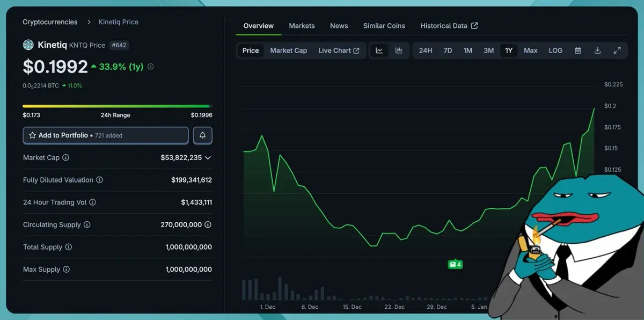This screenshot has height=320, width=644.
Task: Select the 1Y time range
Action: (509, 50)
